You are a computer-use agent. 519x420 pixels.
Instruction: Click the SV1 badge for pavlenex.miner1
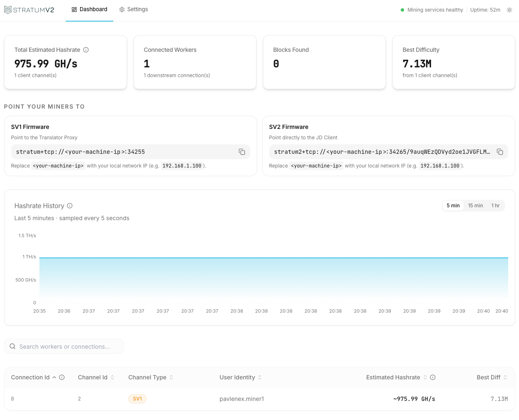click(x=137, y=398)
